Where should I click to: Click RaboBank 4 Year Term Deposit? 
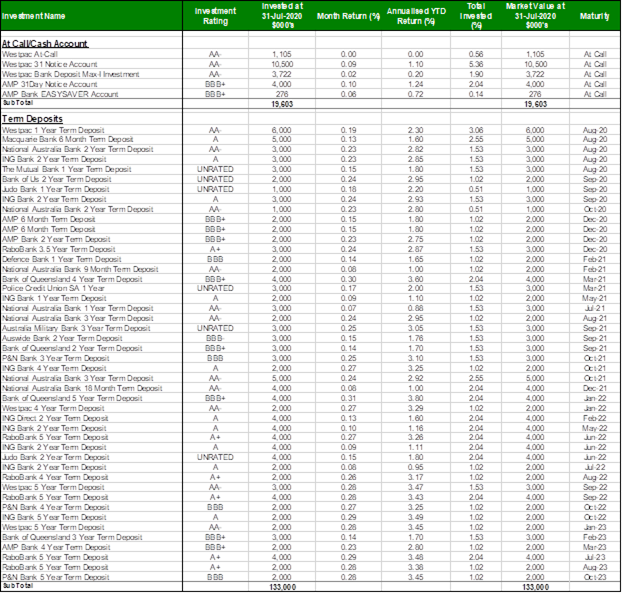point(55,477)
